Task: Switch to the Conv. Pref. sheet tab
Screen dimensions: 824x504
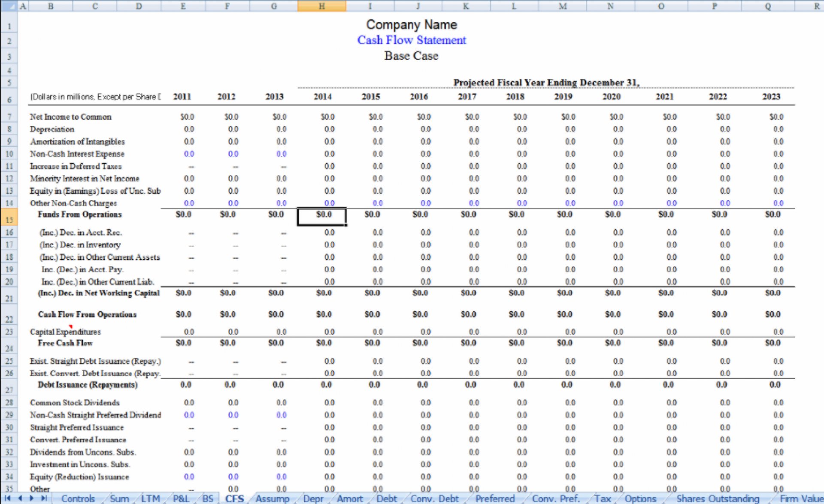Action: (556, 499)
